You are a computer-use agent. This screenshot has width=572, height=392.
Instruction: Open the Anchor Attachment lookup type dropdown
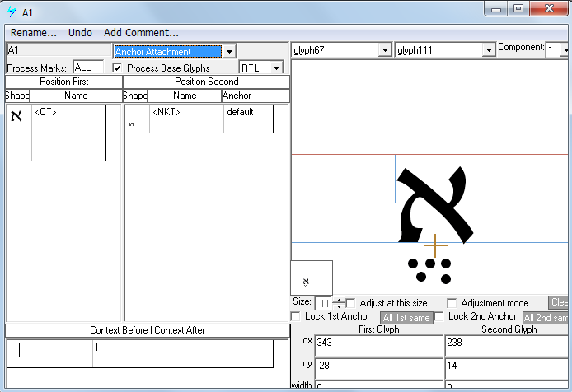coord(229,51)
